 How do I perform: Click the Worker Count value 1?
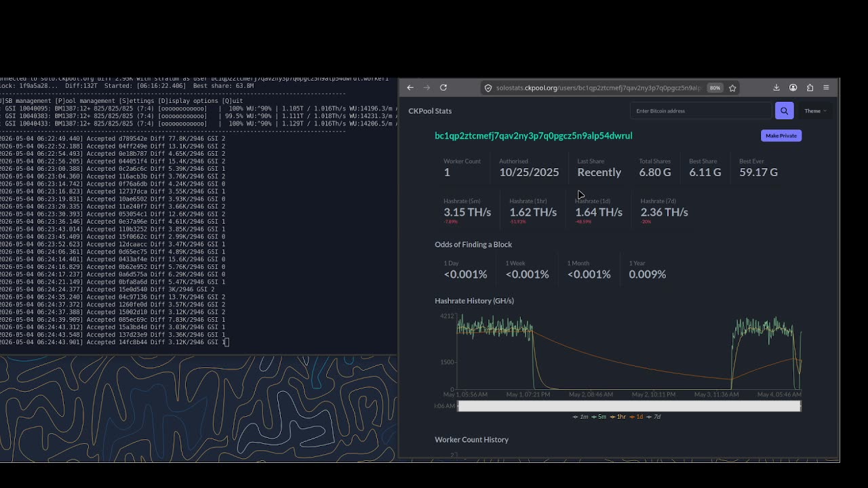(x=447, y=172)
